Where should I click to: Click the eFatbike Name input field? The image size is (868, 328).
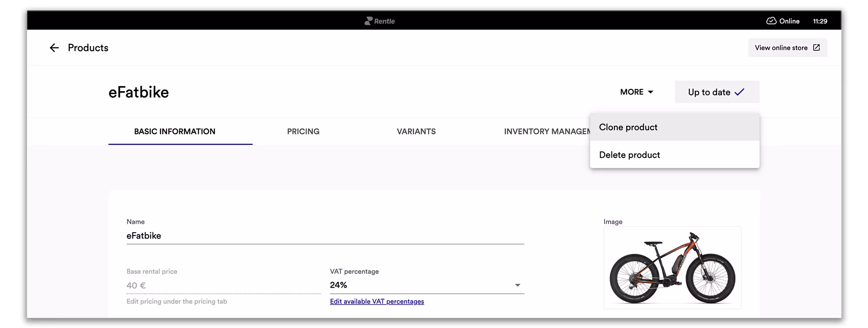(x=260, y=236)
